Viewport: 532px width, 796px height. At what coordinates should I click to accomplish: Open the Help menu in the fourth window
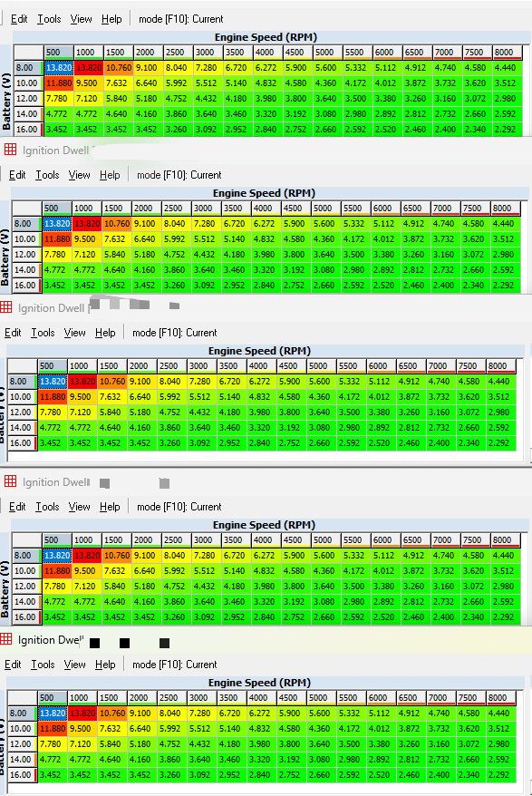(110, 507)
